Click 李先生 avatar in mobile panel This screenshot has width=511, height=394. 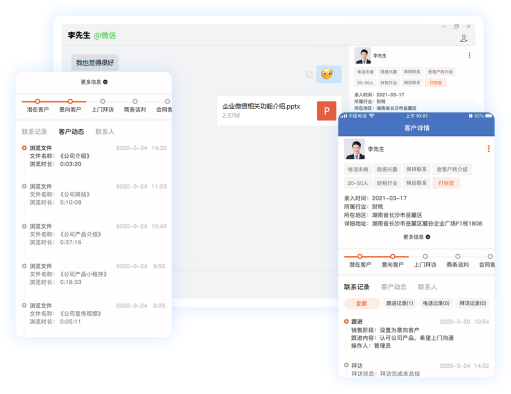click(354, 149)
